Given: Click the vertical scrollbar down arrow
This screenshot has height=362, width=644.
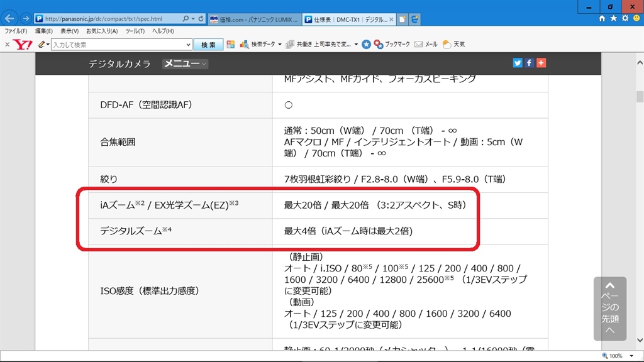Looking at the screenshot, I should click(x=640, y=340).
